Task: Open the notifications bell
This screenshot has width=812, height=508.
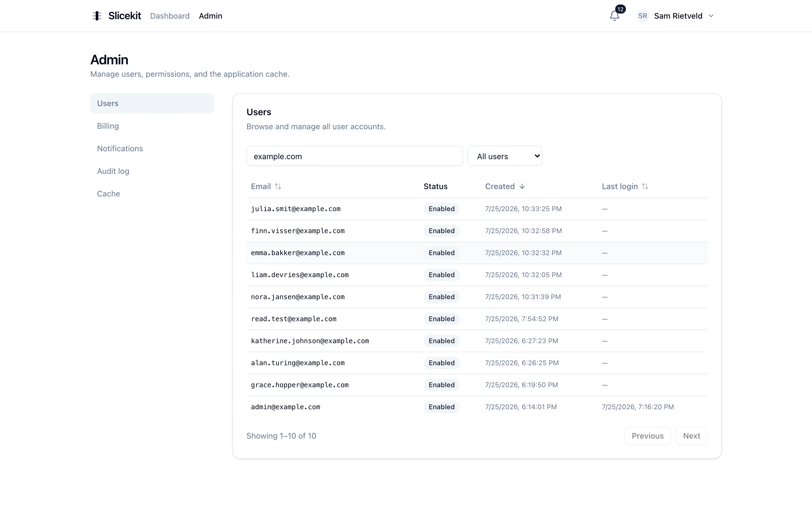Action: point(614,16)
